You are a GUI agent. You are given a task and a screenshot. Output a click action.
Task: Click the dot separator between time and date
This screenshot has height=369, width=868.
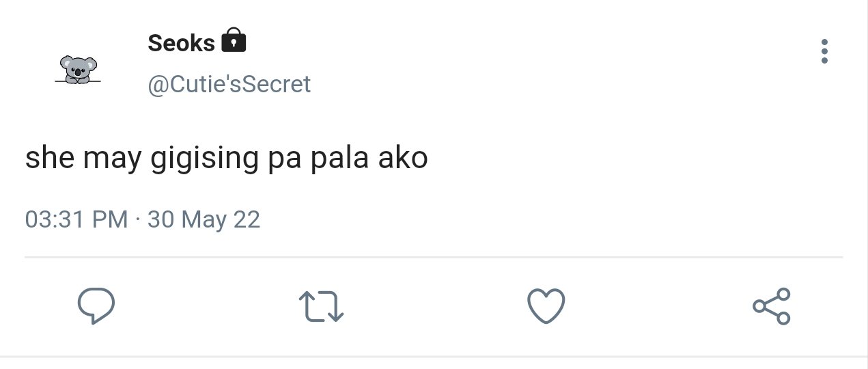[x=138, y=220]
